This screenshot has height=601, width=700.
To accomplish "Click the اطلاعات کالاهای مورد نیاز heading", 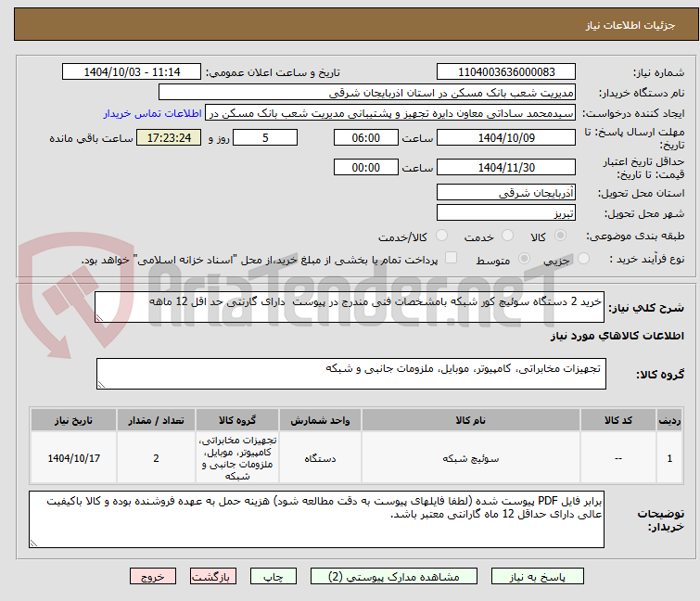I will [617, 336].
